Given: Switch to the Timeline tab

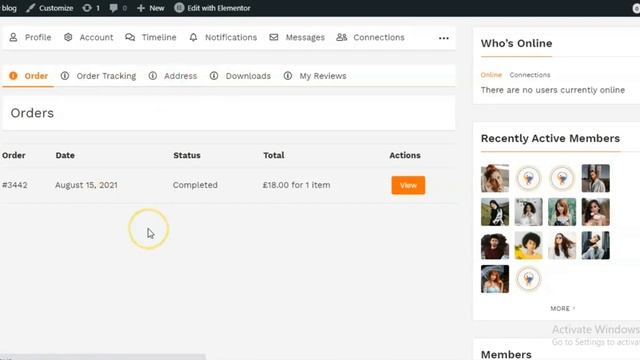Looking at the screenshot, I should [x=151, y=37].
